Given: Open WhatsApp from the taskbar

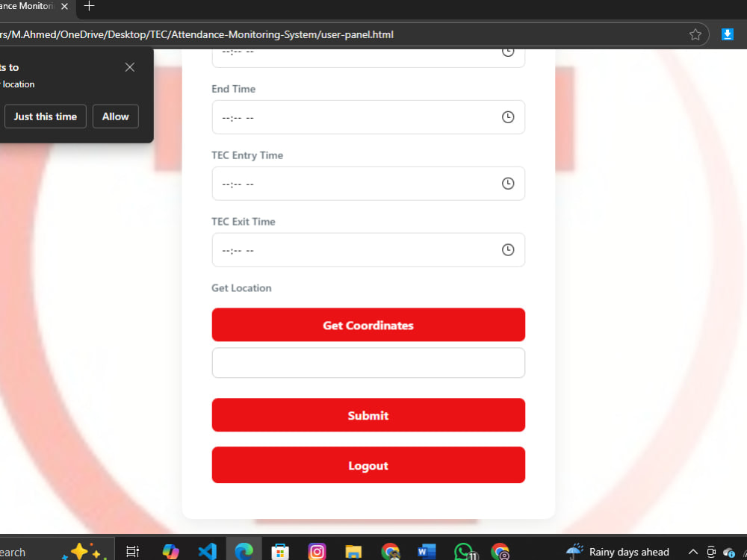Looking at the screenshot, I should (x=465, y=552).
